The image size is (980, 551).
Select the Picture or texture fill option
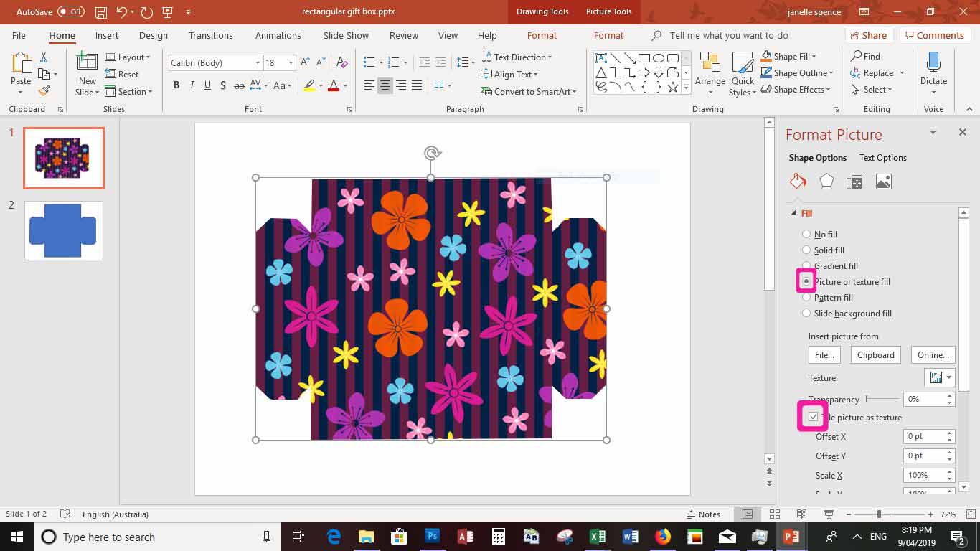(806, 281)
